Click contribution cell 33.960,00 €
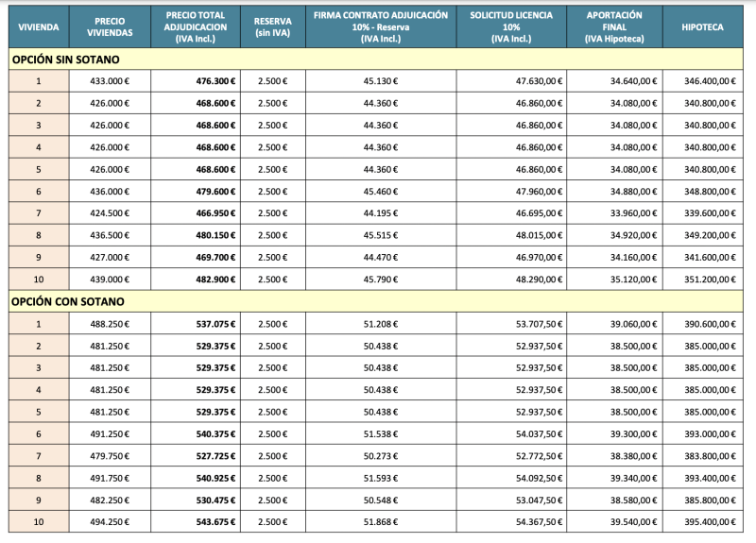 tap(615, 213)
